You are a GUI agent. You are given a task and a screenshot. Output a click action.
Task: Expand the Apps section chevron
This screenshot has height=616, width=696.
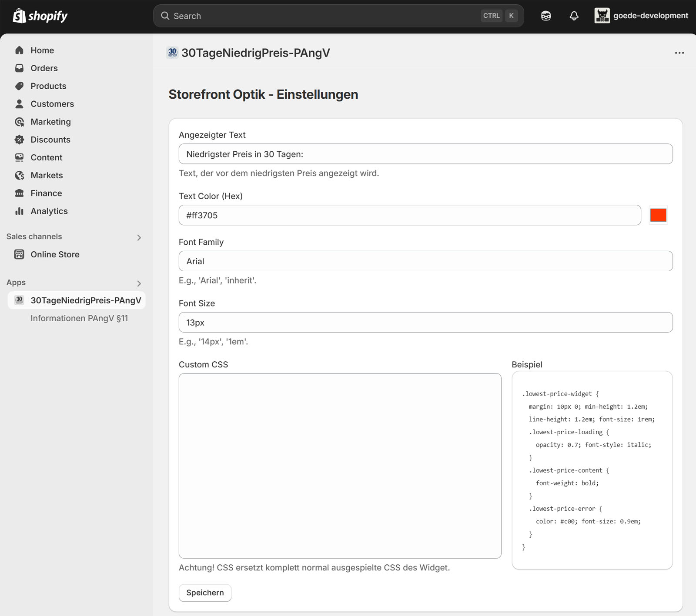click(x=139, y=283)
